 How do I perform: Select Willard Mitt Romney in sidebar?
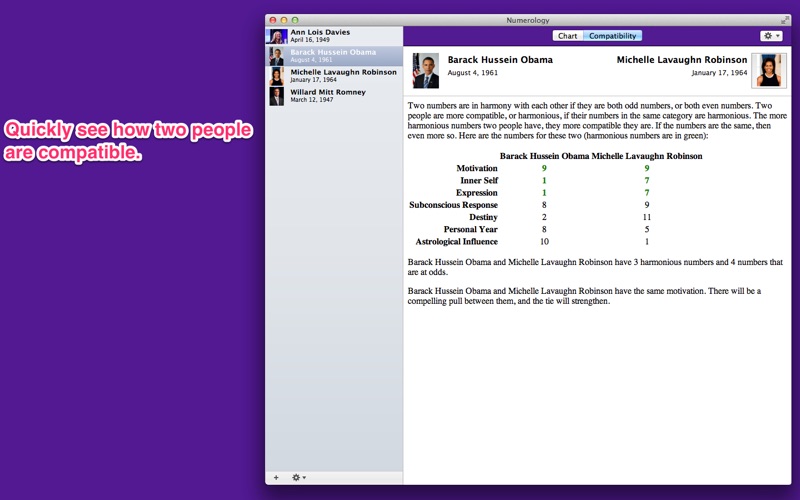pos(334,96)
